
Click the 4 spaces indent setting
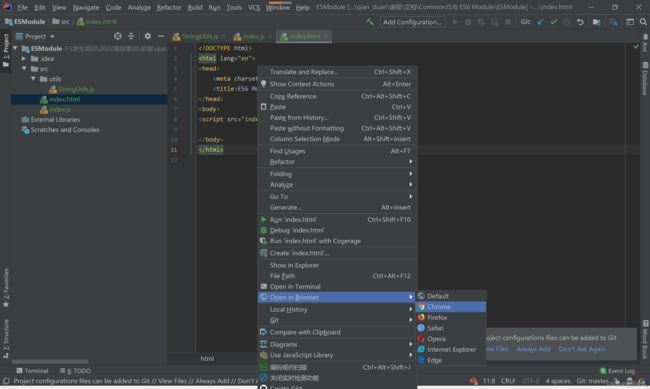point(558,381)
